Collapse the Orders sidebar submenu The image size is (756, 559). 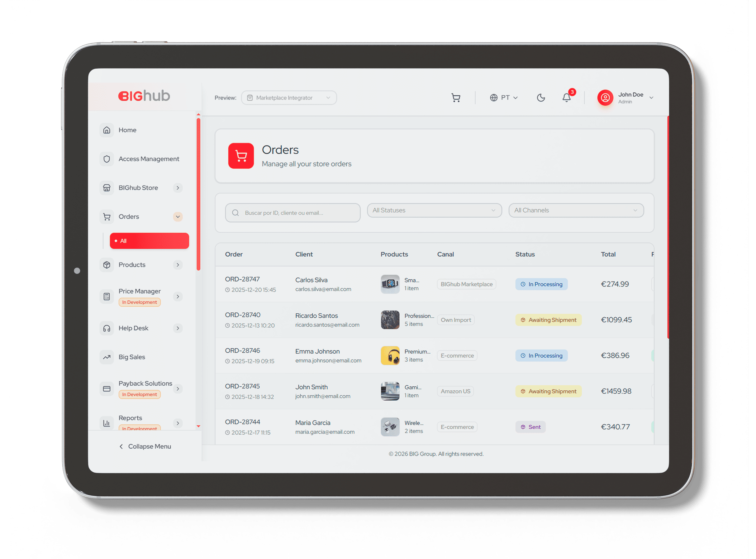tap(178, 217)
